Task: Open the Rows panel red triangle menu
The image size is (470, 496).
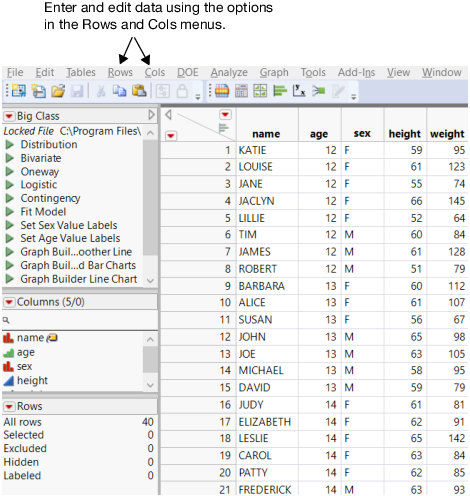Action: tap(9, 406)
